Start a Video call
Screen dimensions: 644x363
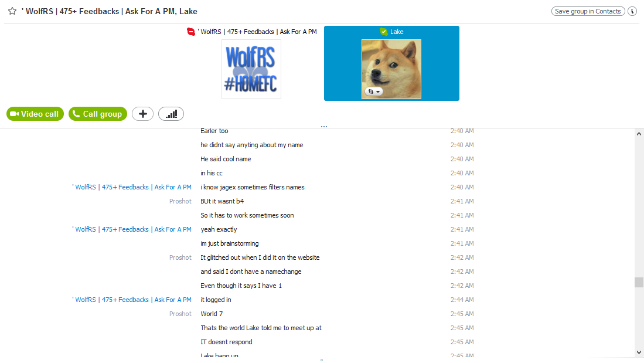(x=35, y=114)
